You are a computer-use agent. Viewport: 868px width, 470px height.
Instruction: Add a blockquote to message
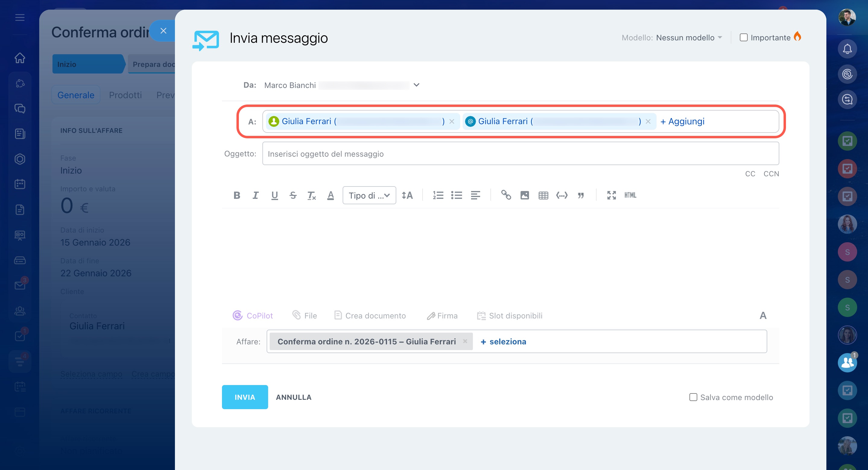pyautogui.click(x=580, y=195)
